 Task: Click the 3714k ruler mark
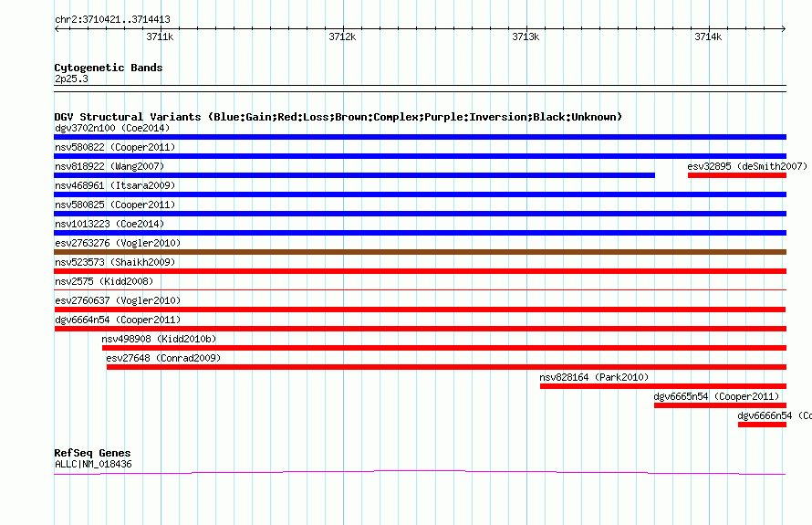pos(708,37)
